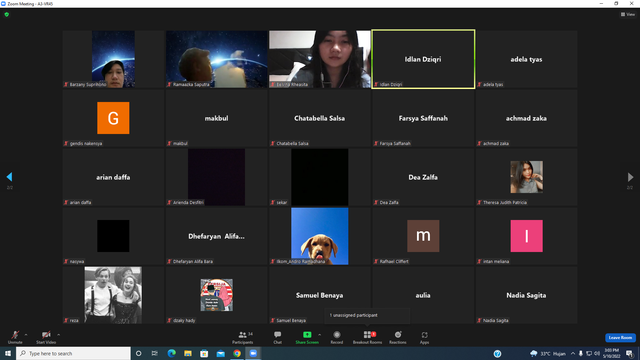Open taskbar clock and calendar
The width and height of the screenshot is (640, 360).
[611, 353]
